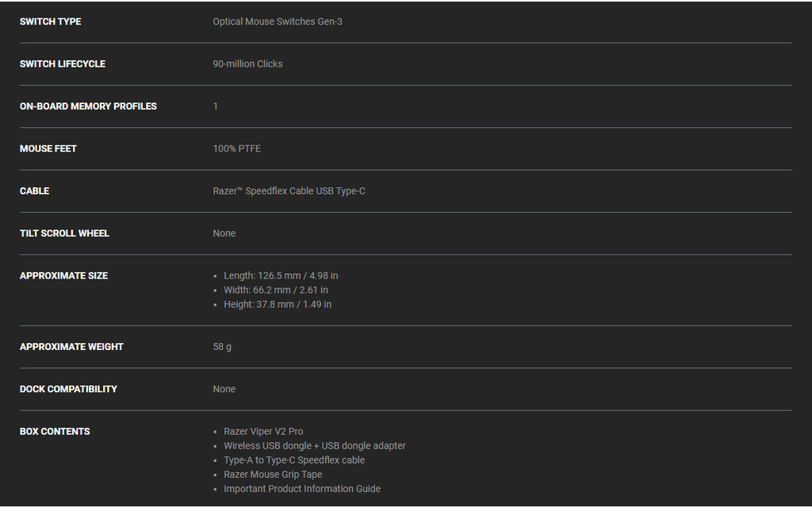Click the 58 g weight value
Image resolution: width=812 pixels, height=508 pixels.
pos(222,347)
